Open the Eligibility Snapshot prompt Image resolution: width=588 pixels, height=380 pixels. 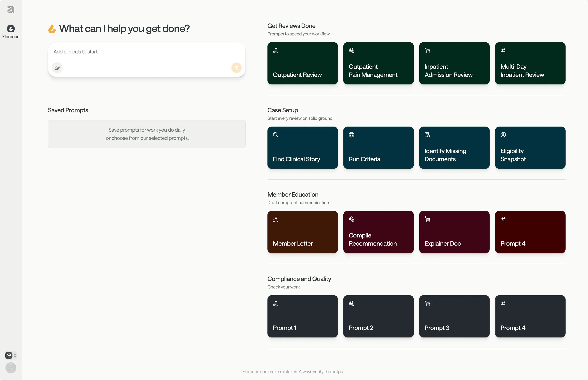coord(530,147)
